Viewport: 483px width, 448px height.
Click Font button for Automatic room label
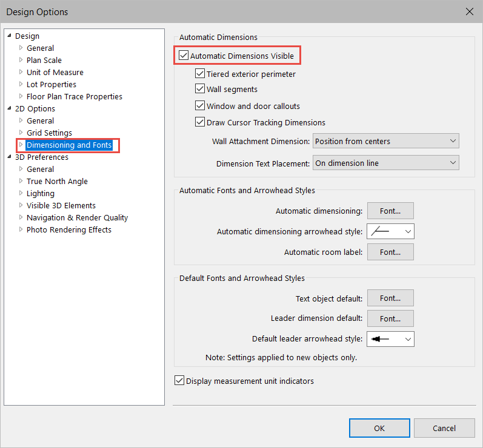click(390, 252)
